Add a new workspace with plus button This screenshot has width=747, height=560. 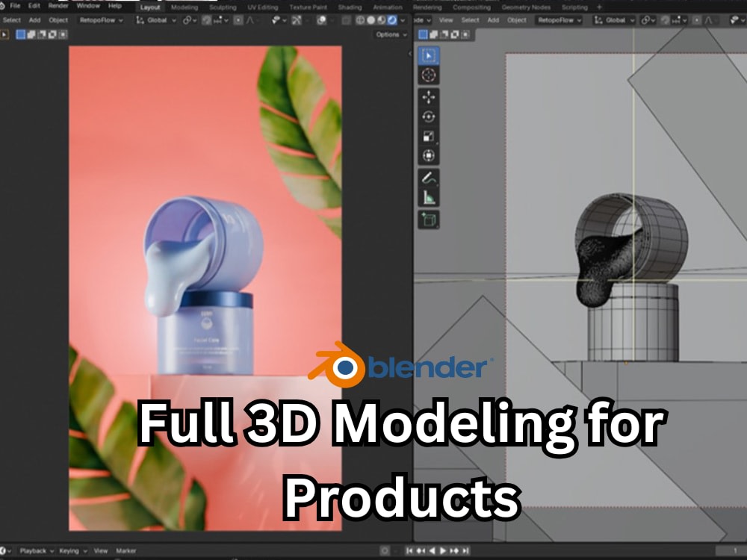[x=599, y=7]
